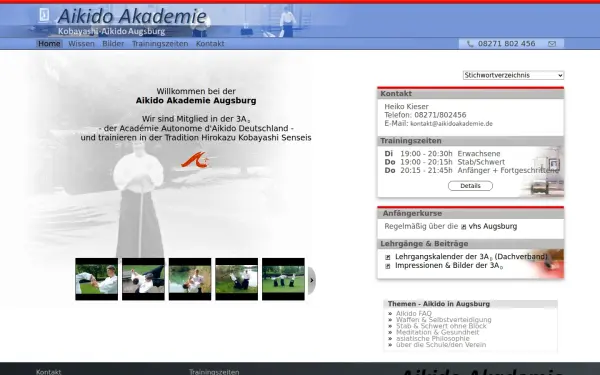Click the phone icon next to 08271 802 456
This screenshot has height=375, width=600.
point(470,44)
